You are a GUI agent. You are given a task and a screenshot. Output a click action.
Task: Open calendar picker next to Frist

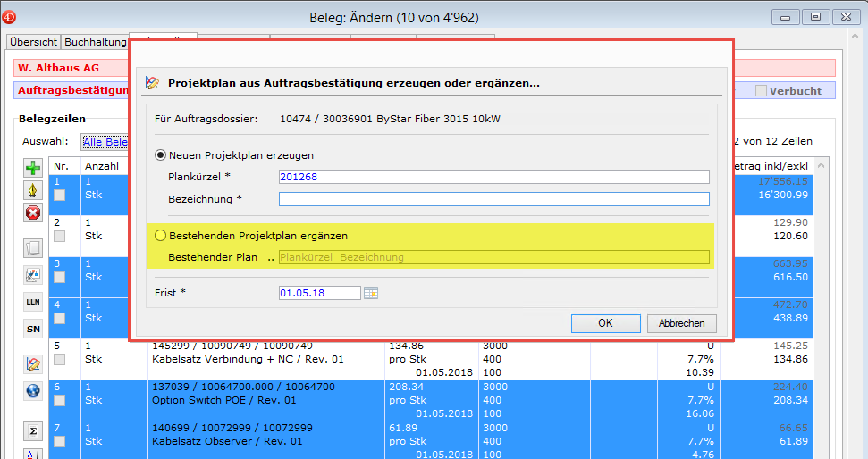[x=371, y=293]
